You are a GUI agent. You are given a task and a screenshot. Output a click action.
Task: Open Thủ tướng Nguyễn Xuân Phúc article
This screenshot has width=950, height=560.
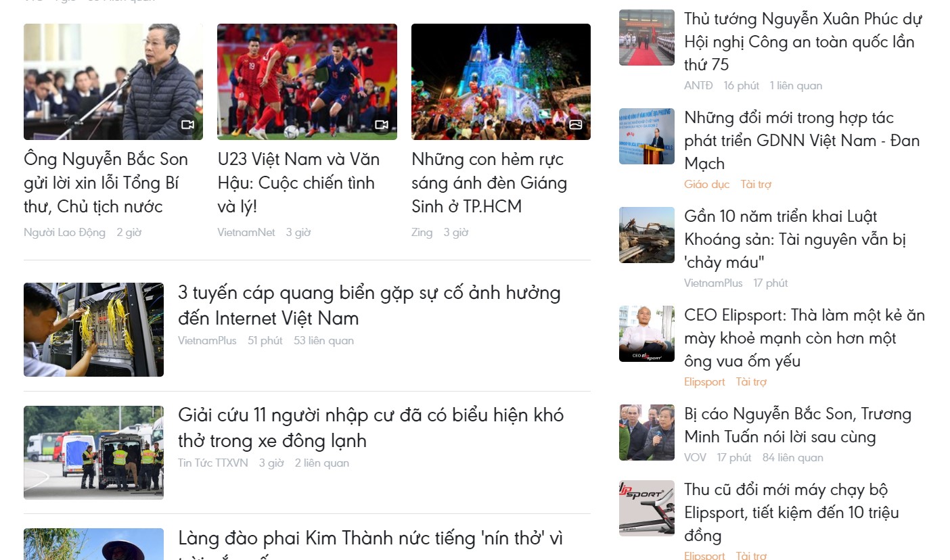803,42
